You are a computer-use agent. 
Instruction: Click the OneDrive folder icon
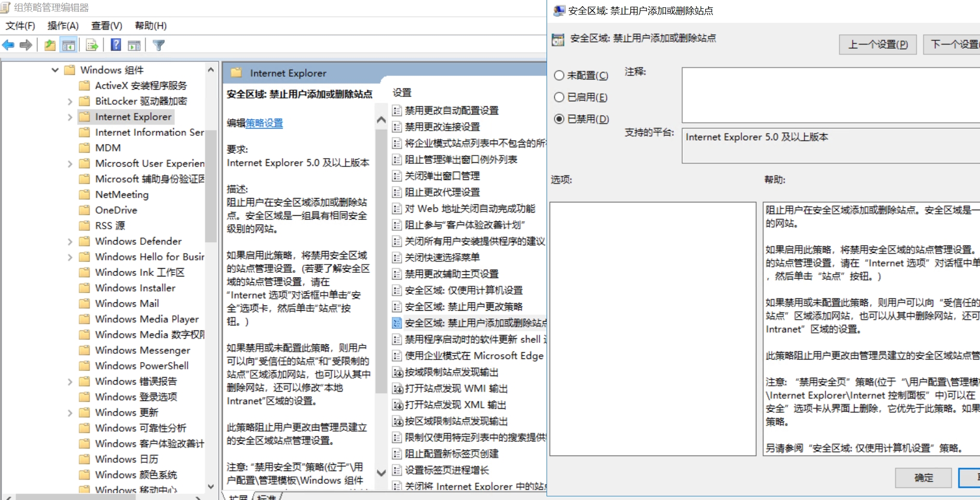point(84,210)
